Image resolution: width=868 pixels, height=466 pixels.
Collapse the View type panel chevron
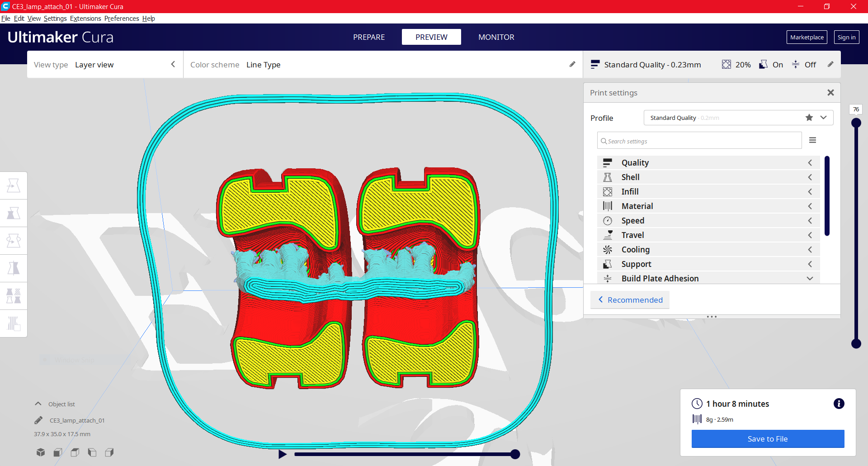(173, 64)
